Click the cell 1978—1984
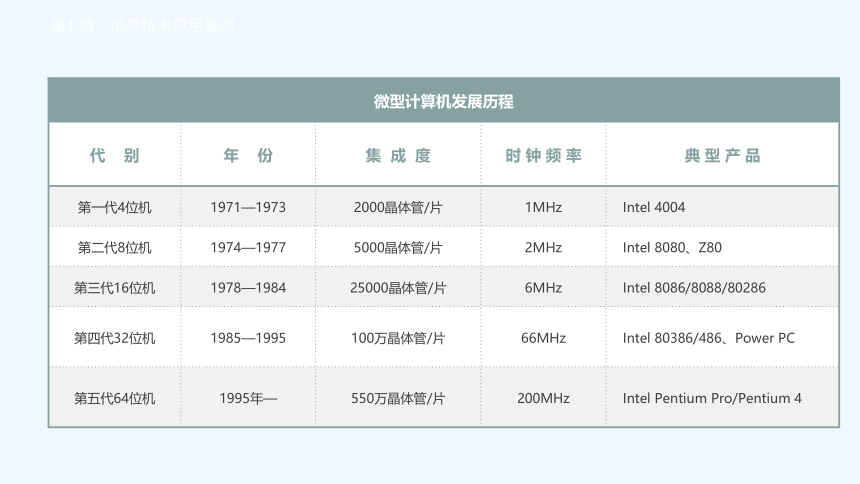 click(248, 288)
